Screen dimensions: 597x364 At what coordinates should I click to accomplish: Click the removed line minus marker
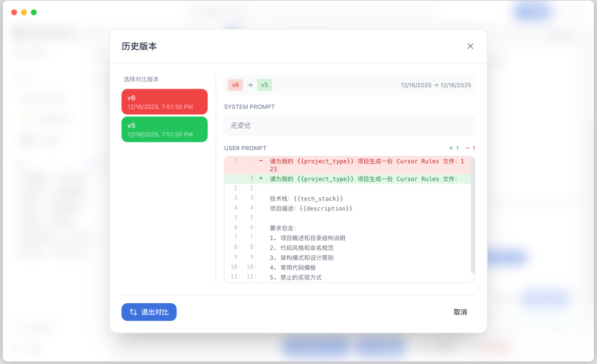coord(261,161)
